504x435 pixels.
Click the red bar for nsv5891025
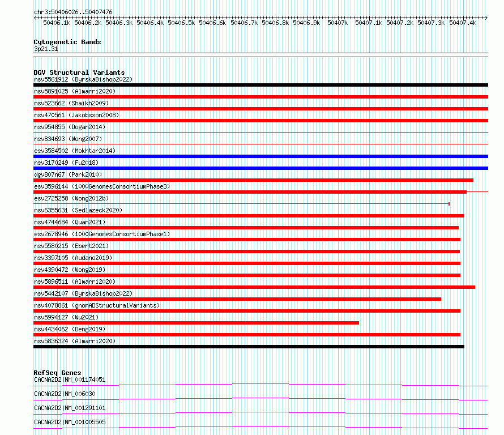click(x=260, y=97)
